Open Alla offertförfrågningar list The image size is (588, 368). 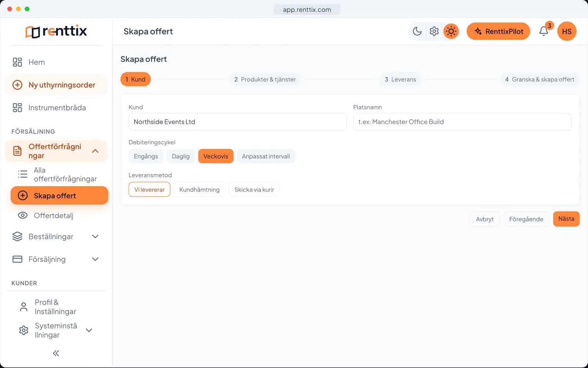[59, 174]
